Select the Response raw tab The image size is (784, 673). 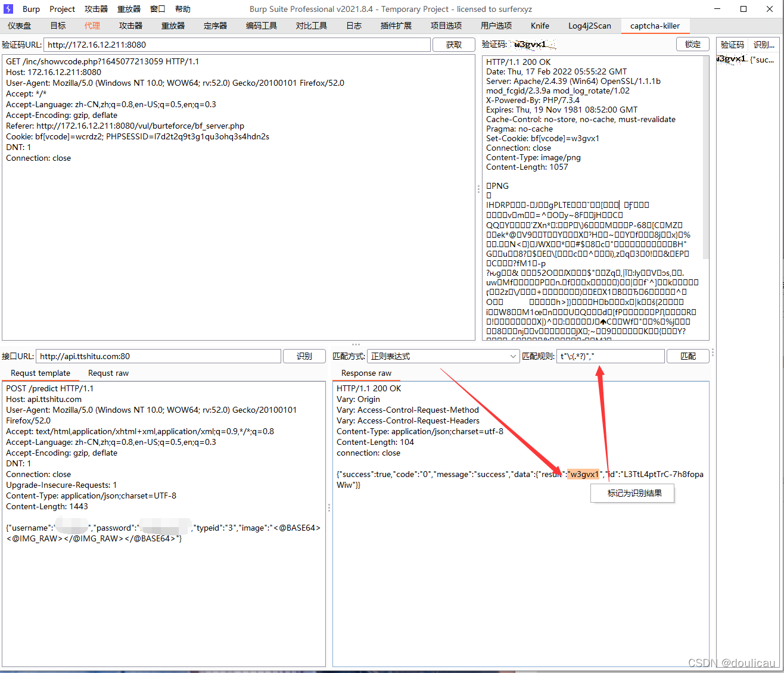[x=366, y=373]
